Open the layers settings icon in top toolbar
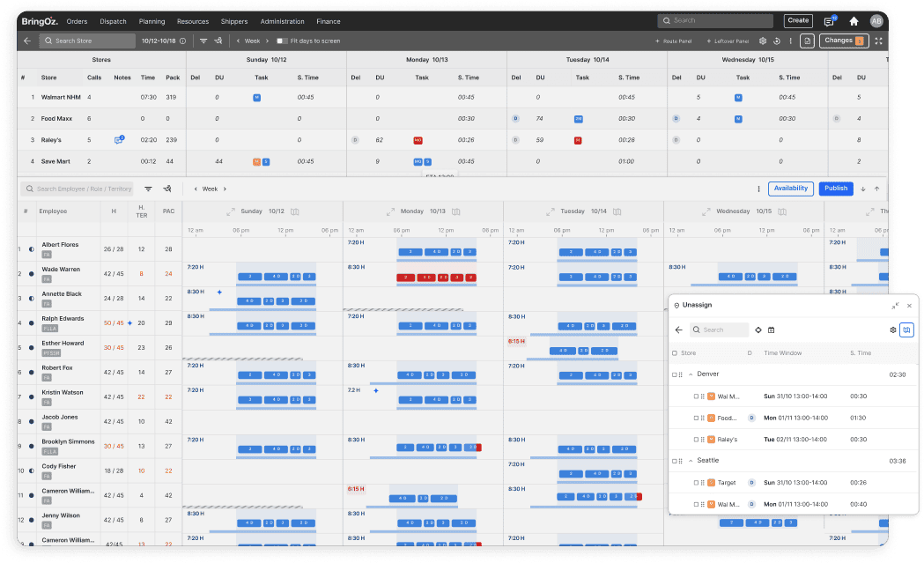The width and height of the screenshot is (924, 563). coord(763,41)
